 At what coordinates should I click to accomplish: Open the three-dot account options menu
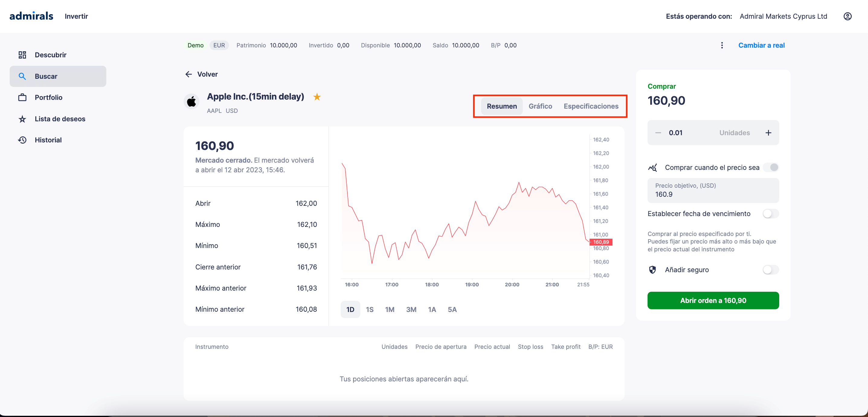[722, 45]
